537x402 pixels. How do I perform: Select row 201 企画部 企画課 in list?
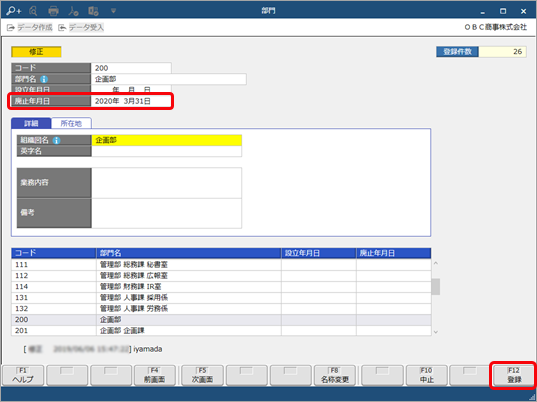(x=221, y=331)
